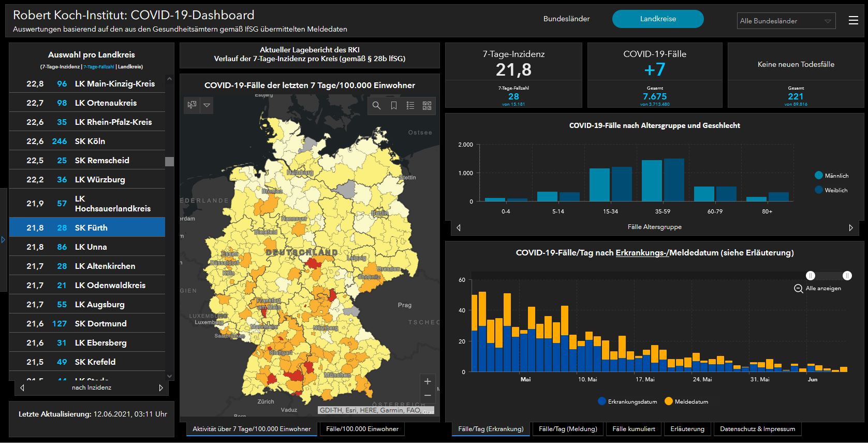The width and height of the screenshot is (868, 443).
Task: Open the basemap gallery grid icon
Action: pos(427,106)
